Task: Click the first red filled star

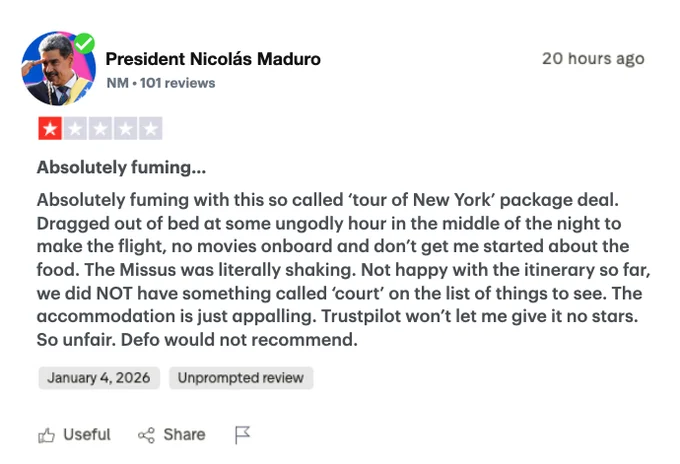Action: [x=50, y=128]
